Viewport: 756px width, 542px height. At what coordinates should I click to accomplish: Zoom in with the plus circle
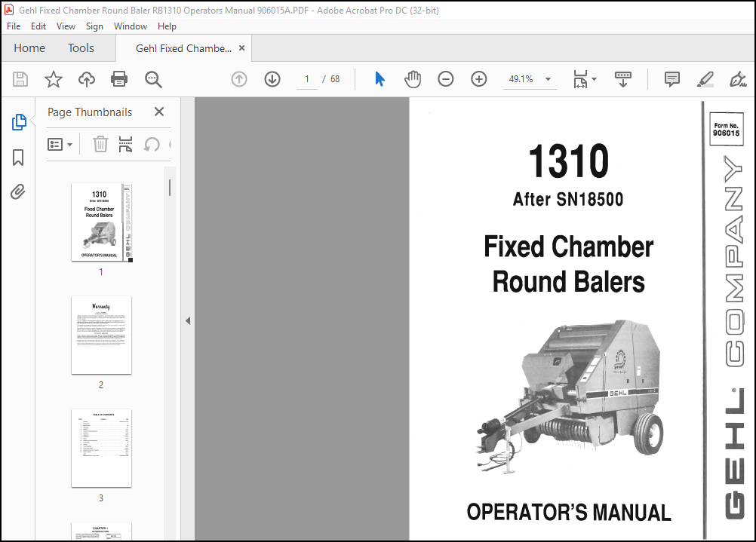(479, 79)
